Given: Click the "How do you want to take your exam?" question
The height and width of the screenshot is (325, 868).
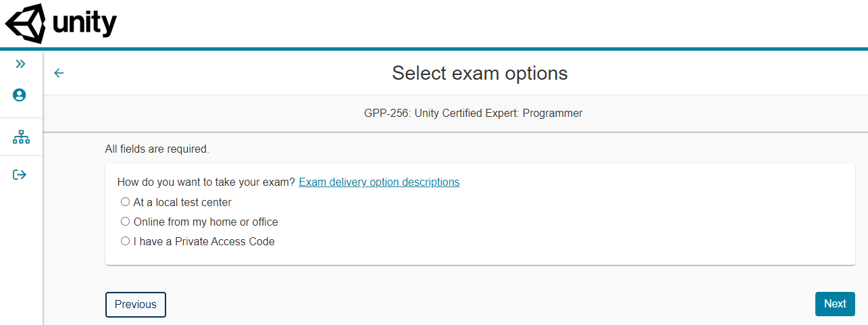Looking at the screenshot, I should tap(206, 182).
